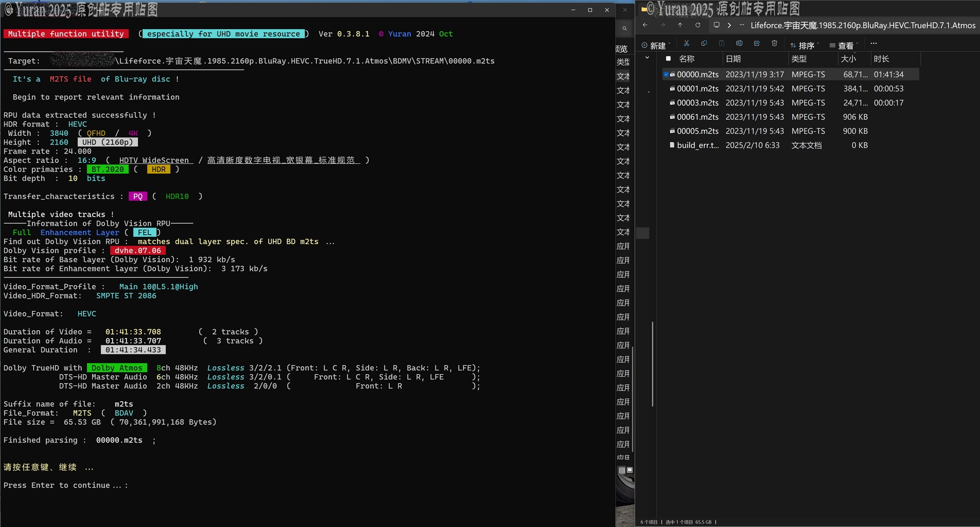The height and width of the screenshot is (527, 980).
Task: Click the 'Multiple function utility' red label
Action: (66, 34)
